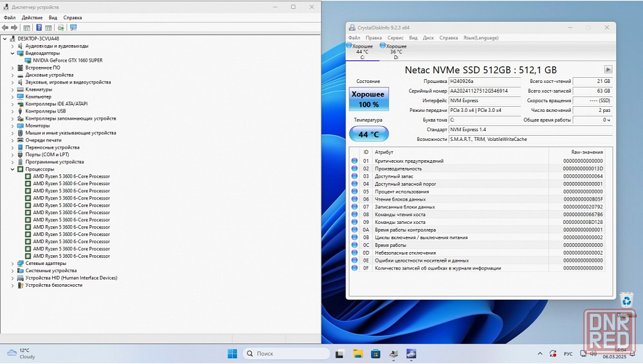Click the Хорошее 100% health status button
This screenshot has width=643, height=364.
tap(368, 99)
